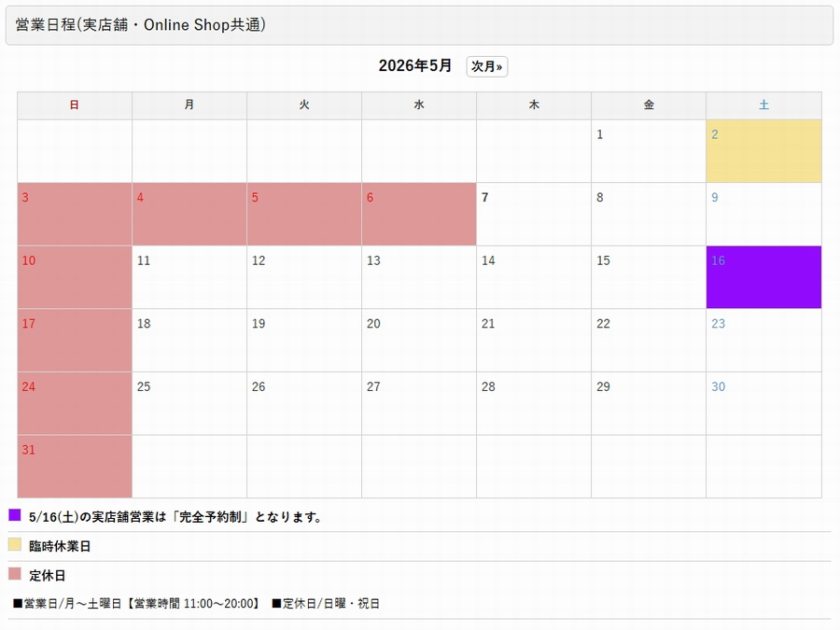Viewport: 840px width, 630px height.
Task: Click the 金 Friday column header
Action: 649,105
